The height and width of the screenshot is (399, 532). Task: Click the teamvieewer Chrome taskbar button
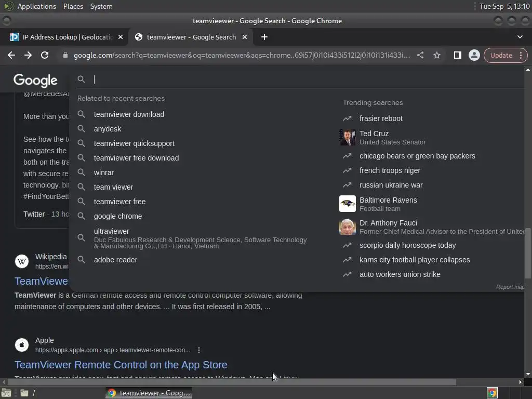coord(149,393)
